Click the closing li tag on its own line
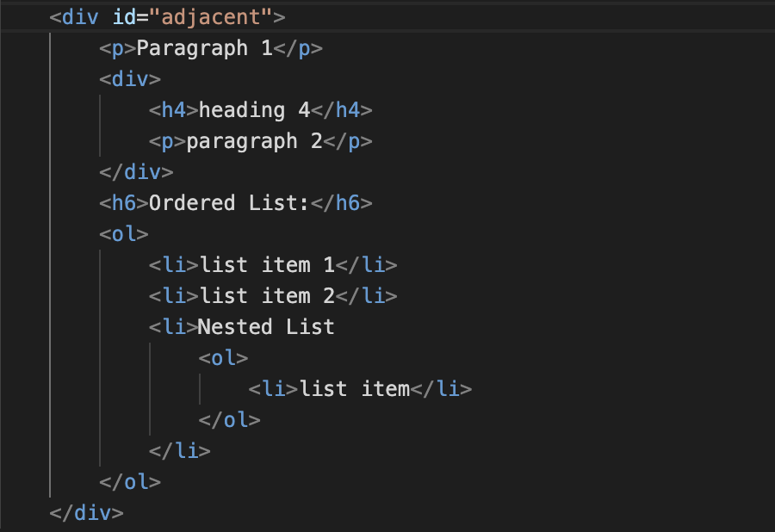The height and width of the screenshot is (532, 775). (x=180, y=451)
